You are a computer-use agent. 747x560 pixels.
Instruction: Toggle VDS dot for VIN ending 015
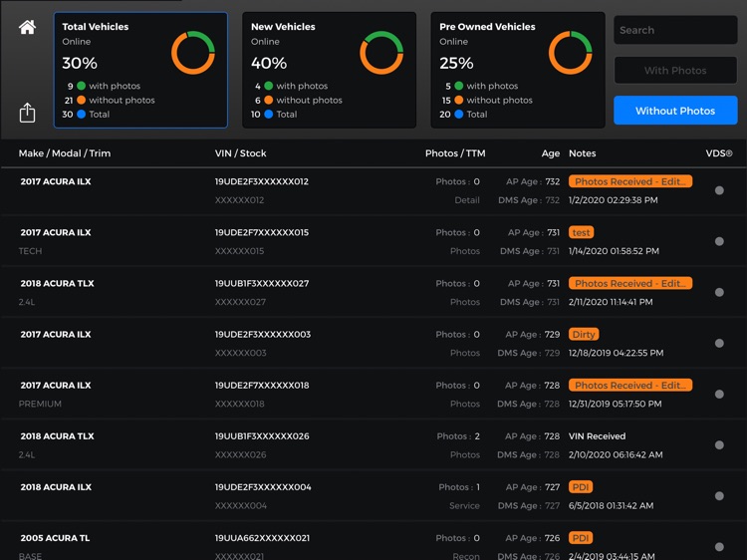tap(719, 241)
